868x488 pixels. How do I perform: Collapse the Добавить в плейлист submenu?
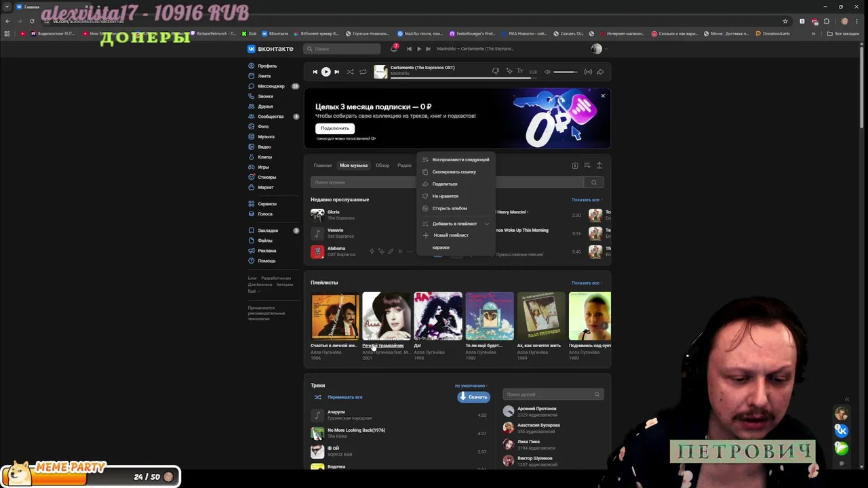(x=456, y=224)
